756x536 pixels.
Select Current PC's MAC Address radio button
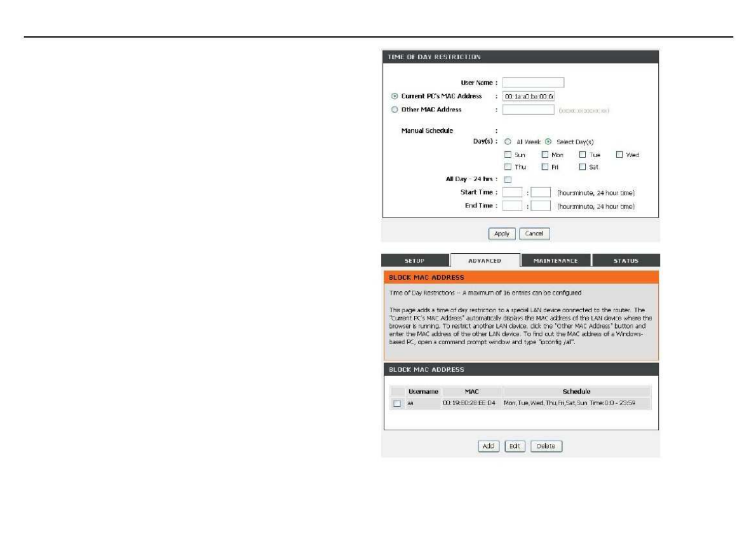pyautogui.click(x=395, y=96)
